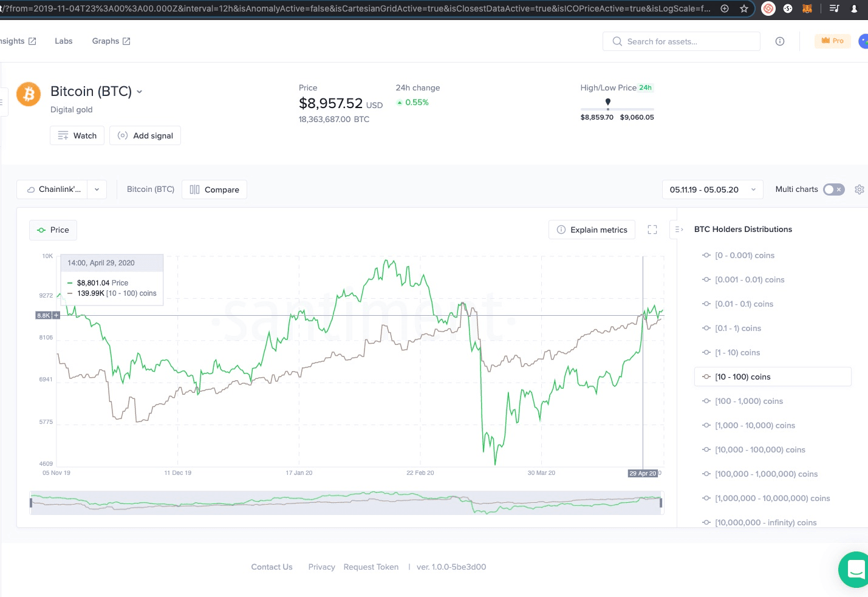Open chart settings gear icon
868x597 pixels.
859,189
